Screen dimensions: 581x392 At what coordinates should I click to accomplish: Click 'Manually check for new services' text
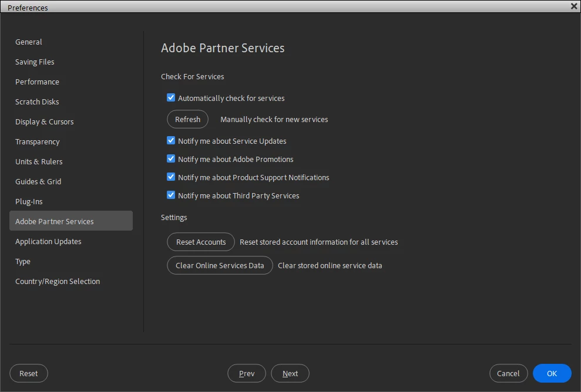pyautogui.click(x=274, y=120)
